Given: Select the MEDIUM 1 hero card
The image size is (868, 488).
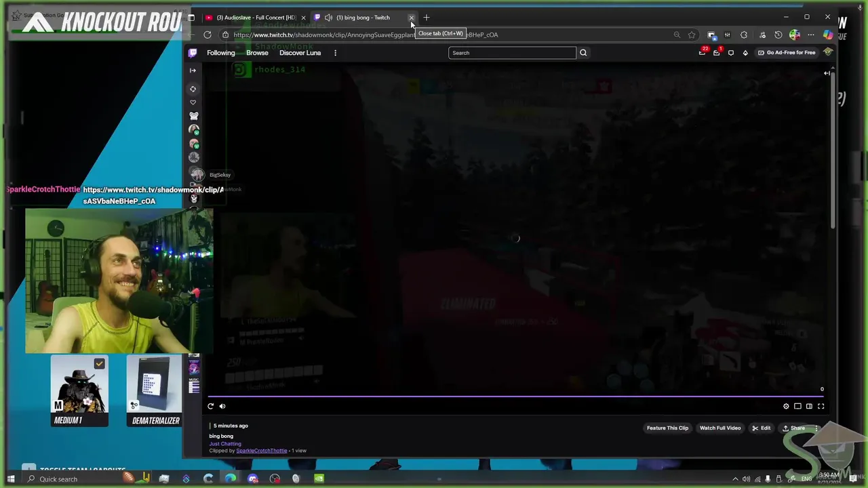Looking at the screenshot, I should pos(79,391).
